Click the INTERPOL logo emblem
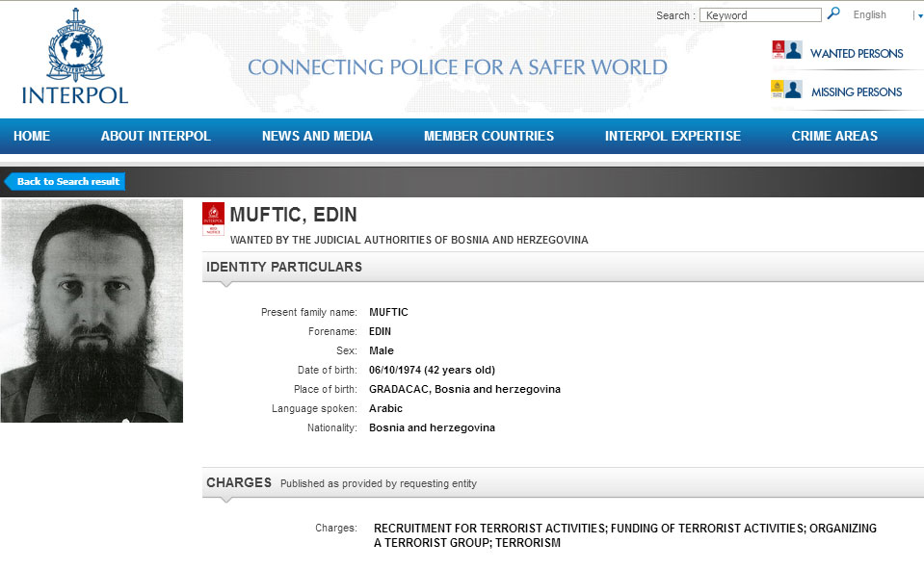This screenshot has width=924, height=569. tap(74, 46)
